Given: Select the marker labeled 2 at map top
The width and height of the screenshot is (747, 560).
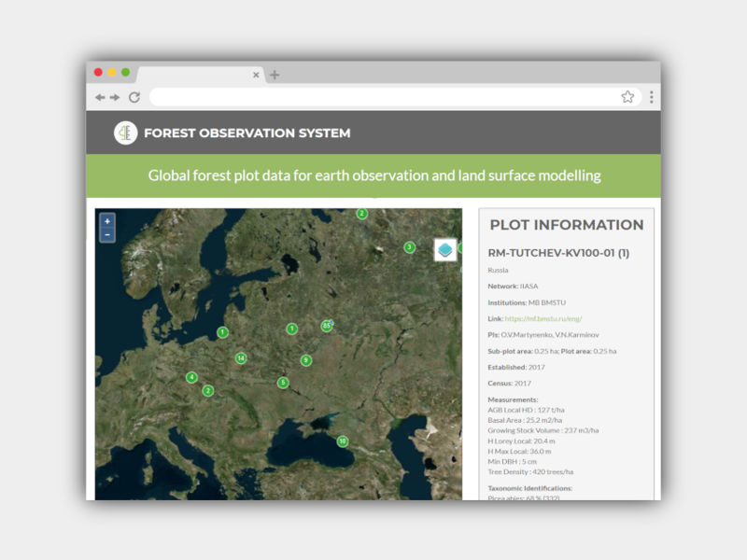Looking at the screenshot, I should pos(362,214).
